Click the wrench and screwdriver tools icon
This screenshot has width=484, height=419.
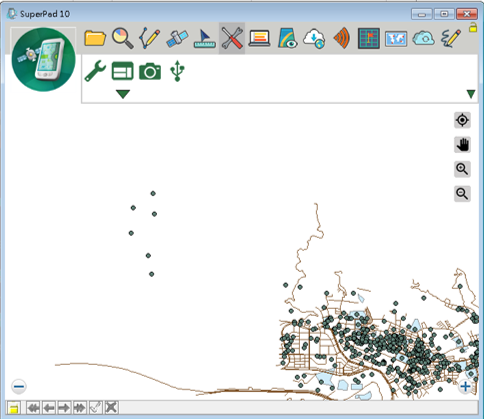(x=232, y=38)
